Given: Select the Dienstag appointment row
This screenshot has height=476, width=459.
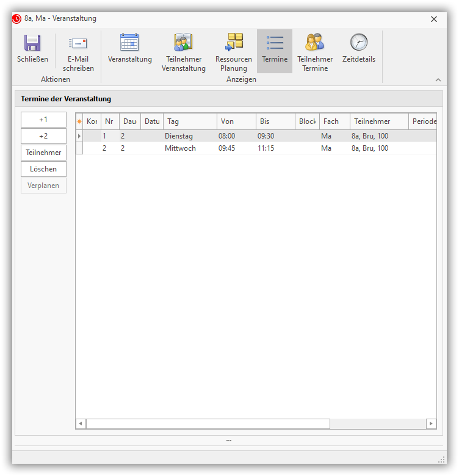Looking at the screenshot, I should pos(179,136).
